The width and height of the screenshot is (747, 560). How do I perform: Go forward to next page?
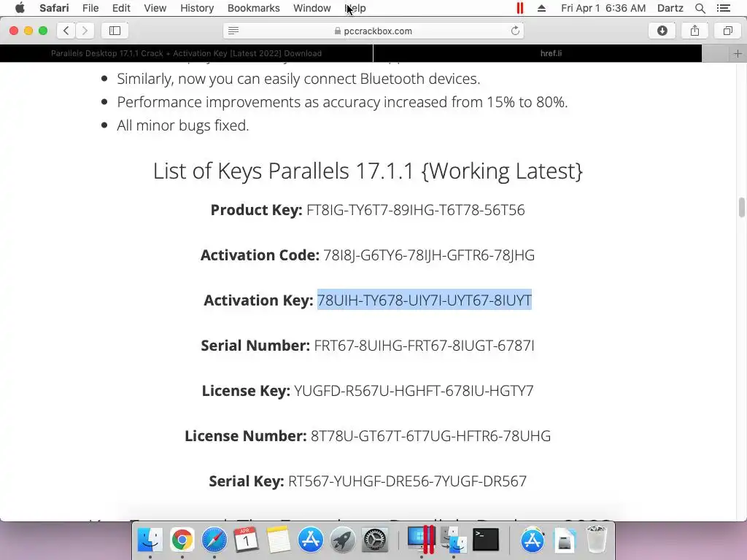coord(85,31)
